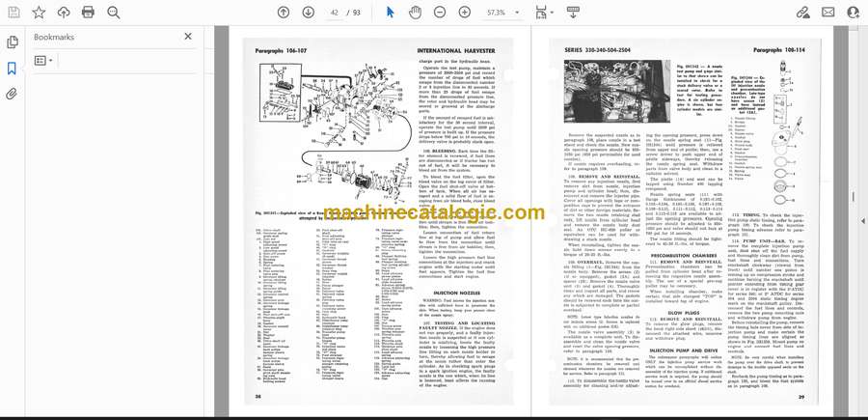This screenshot has width=868, height=420.
Task: Click the Paragraphs 108-114 header text
Action: pyautogui.click(x=779, y=50)
